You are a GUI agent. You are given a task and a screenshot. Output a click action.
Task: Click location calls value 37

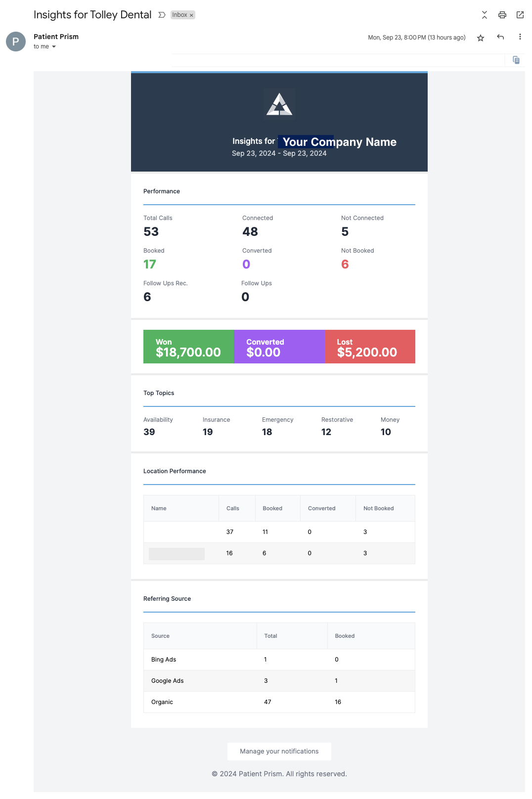(230, 532)
